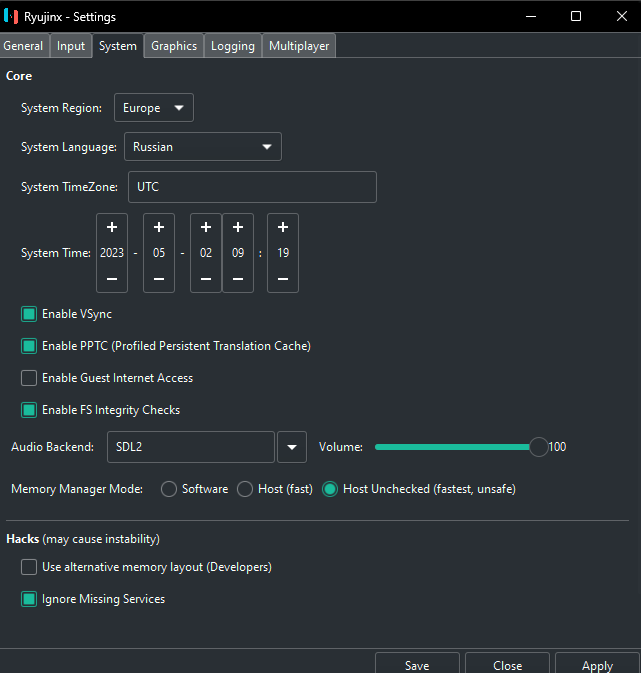Viewport: 641px width, 673px height.
Task: Maximize the Settings window
Action: (576, 16)
